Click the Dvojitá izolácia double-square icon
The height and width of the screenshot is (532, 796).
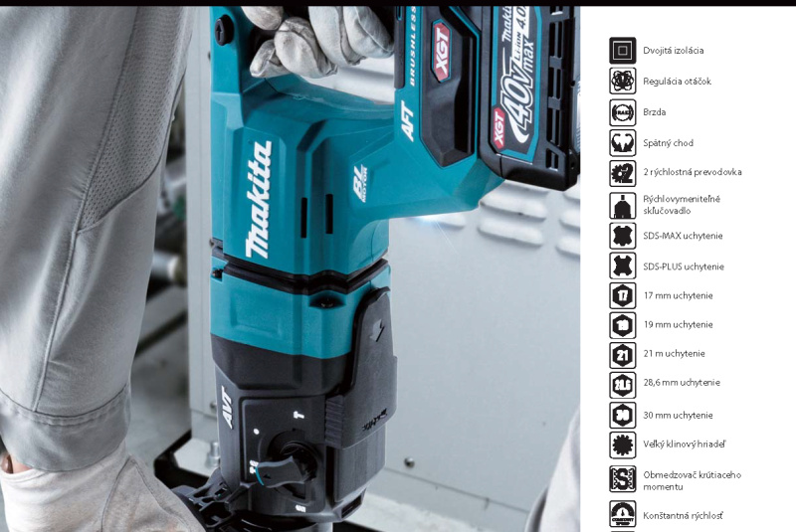(623, 50)
